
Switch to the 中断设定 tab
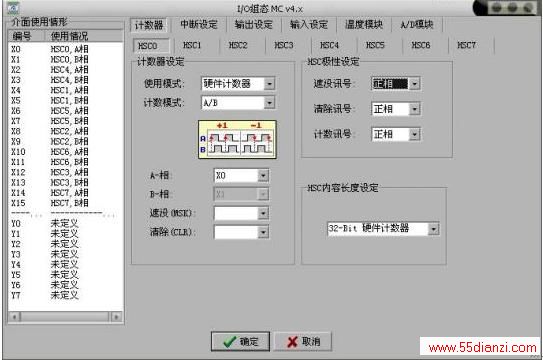(199, 25)
